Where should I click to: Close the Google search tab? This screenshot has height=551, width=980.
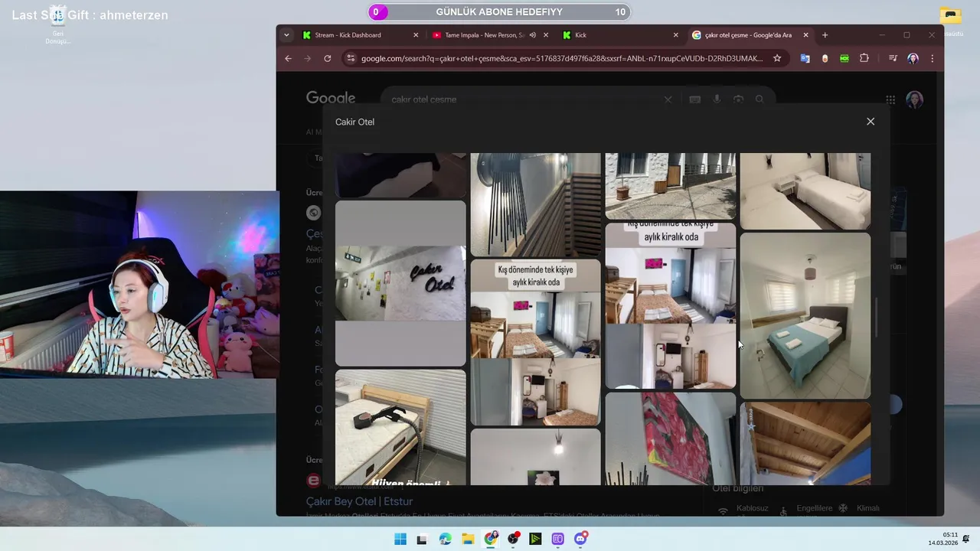805,35
